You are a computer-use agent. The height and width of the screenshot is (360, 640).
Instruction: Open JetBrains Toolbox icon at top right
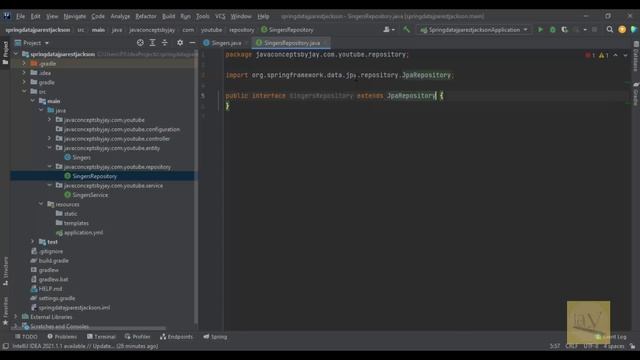click(634, 30)
